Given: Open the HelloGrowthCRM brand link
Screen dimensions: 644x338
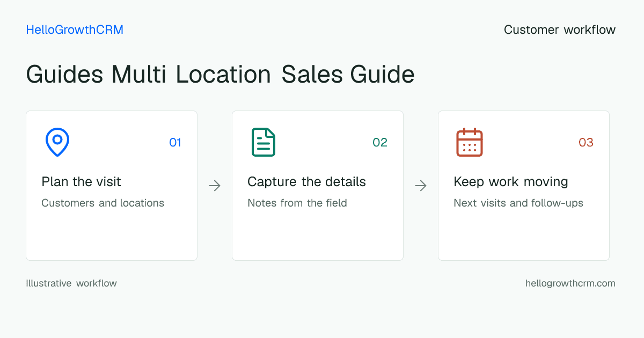Looking at the screenshot, I should (75, 30).
